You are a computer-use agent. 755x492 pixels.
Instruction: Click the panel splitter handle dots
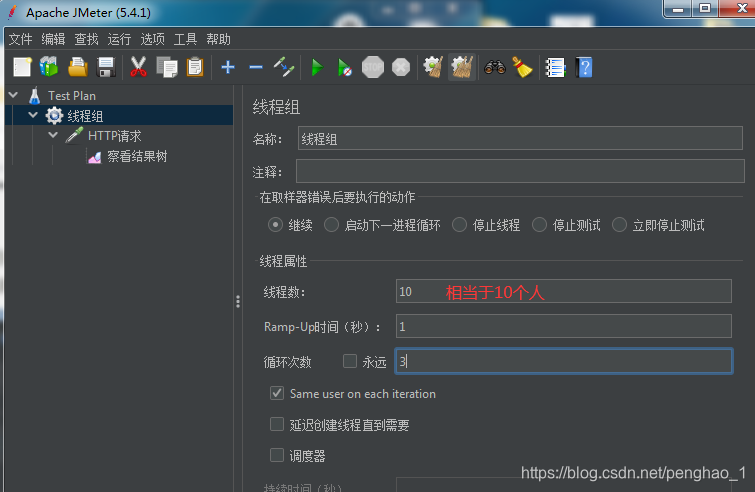(x=238, y=301)
